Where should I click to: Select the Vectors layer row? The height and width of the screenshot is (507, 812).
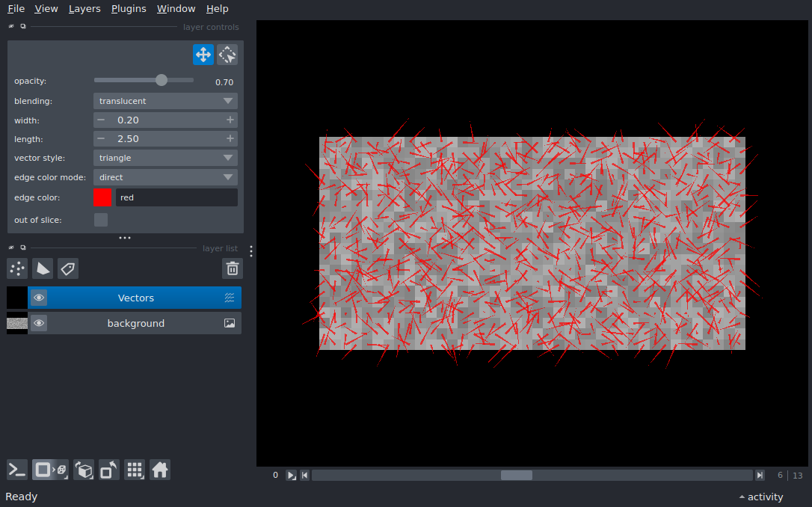(135, 298)
